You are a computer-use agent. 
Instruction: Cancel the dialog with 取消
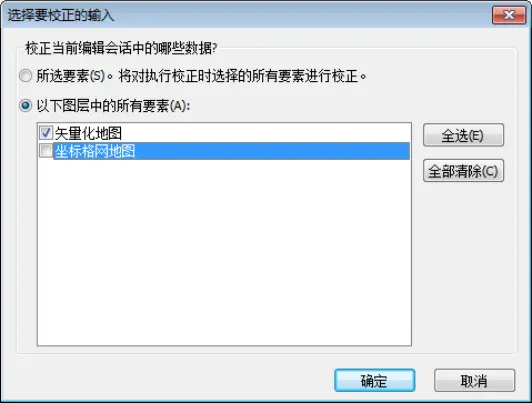pyautogui.click(x=474, y=380)
